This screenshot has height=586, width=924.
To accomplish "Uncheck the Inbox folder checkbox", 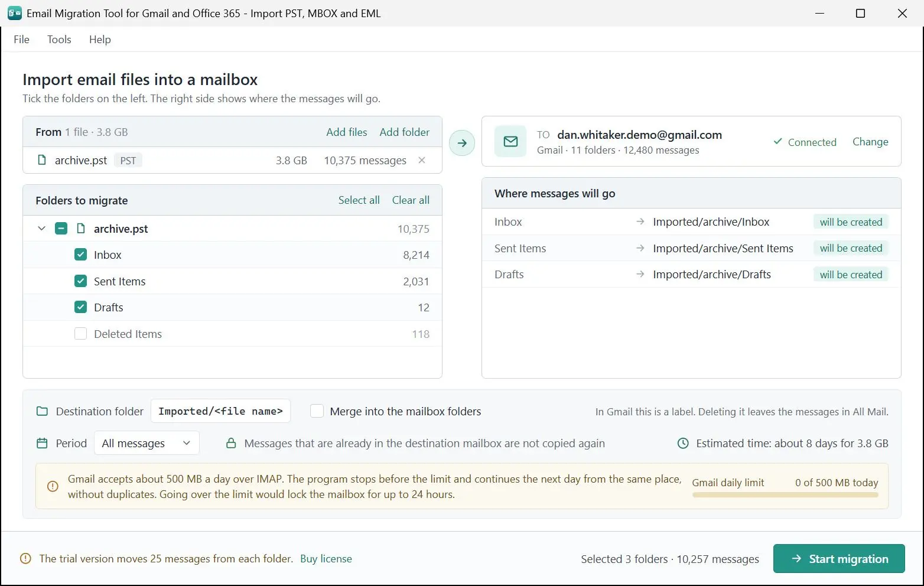I will (x=81, y=255).
